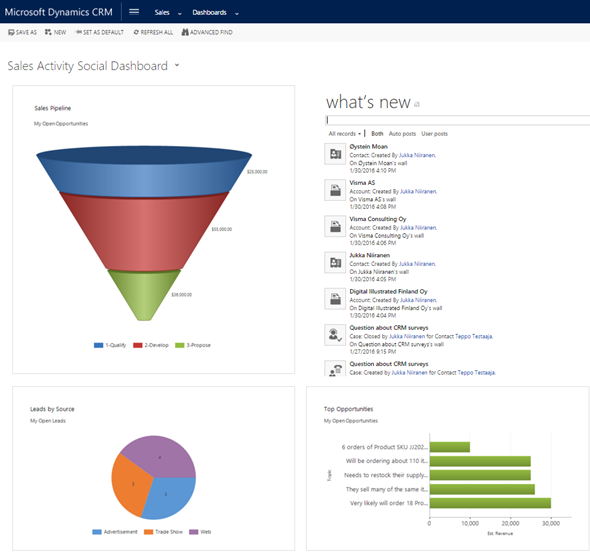Click the red 2-Develop funnel segment

pyautogui.click(x=144, y=233)
